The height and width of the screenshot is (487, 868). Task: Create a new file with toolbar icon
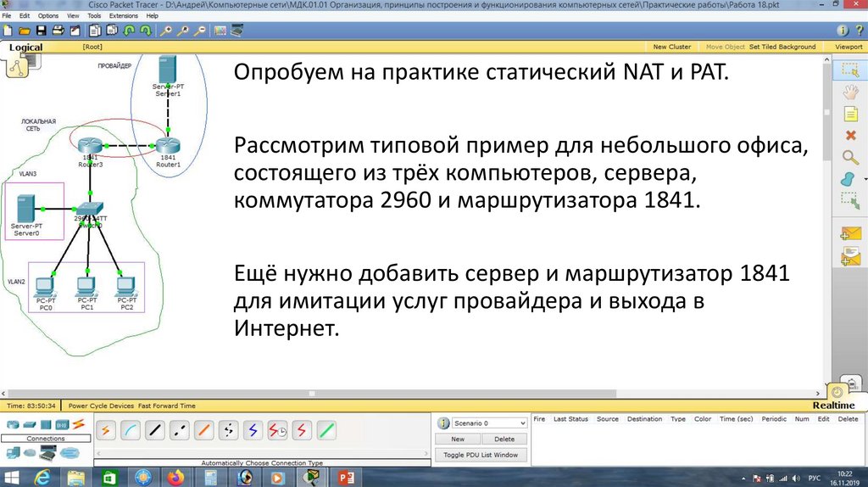(7, 31)
